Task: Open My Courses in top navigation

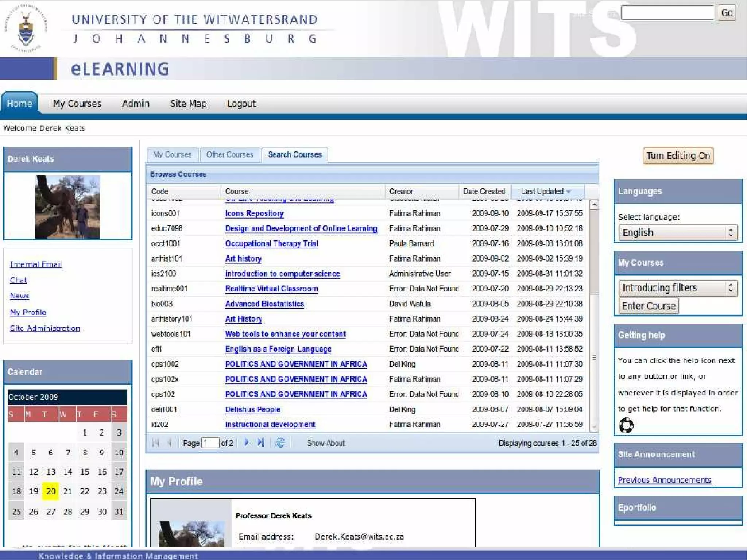Action: click(x=77, y=104)
